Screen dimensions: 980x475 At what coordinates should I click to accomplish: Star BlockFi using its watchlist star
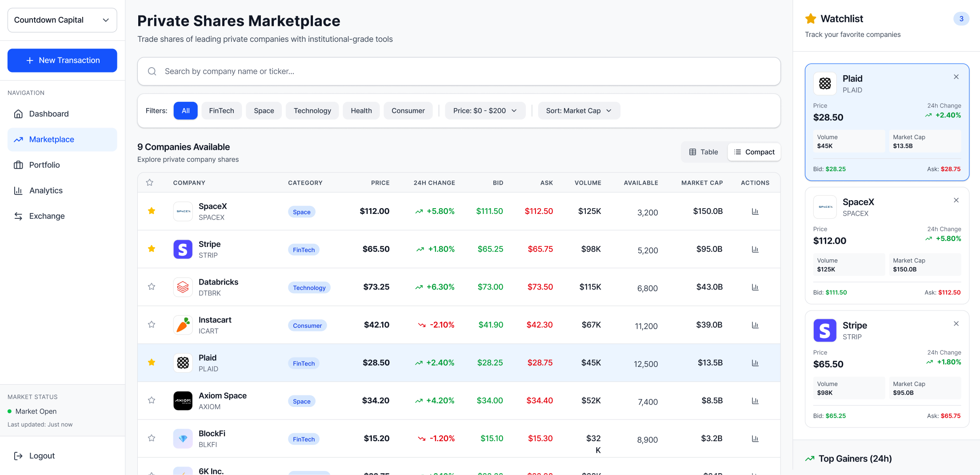(152, 438)
